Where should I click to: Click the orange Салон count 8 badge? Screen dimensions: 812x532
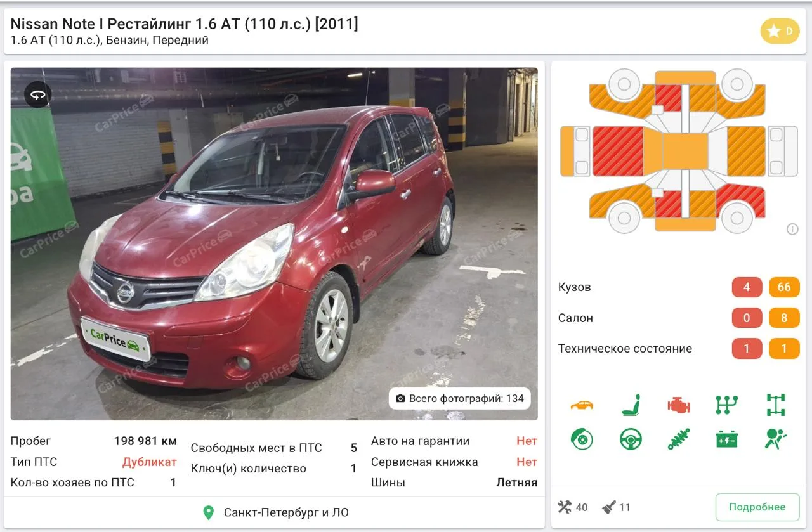coord(784,318)
